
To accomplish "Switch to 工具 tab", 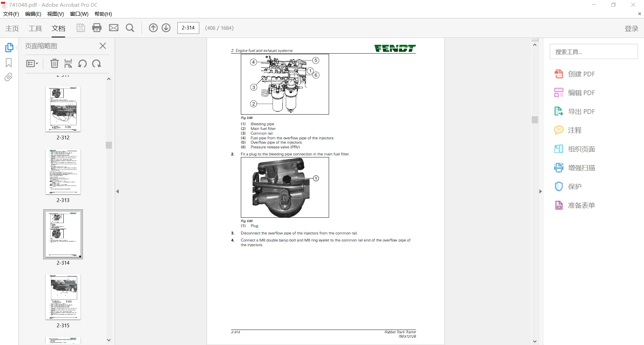I will (35, 28).
